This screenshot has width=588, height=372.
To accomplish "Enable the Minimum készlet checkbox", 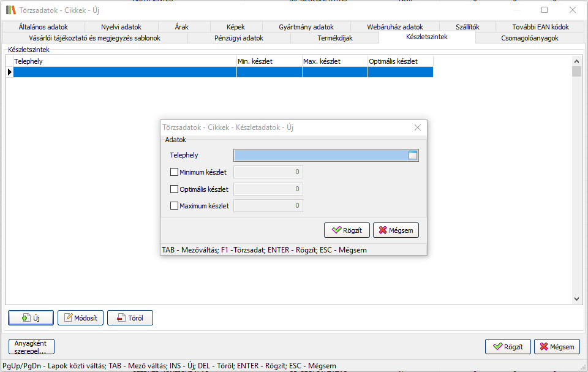I will (x=174, y=172).
